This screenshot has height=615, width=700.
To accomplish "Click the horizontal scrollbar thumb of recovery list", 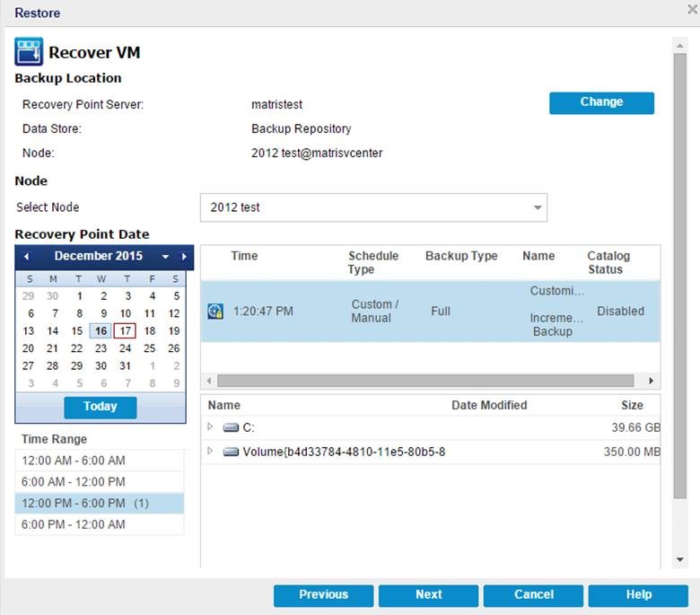I will [425, 381].
